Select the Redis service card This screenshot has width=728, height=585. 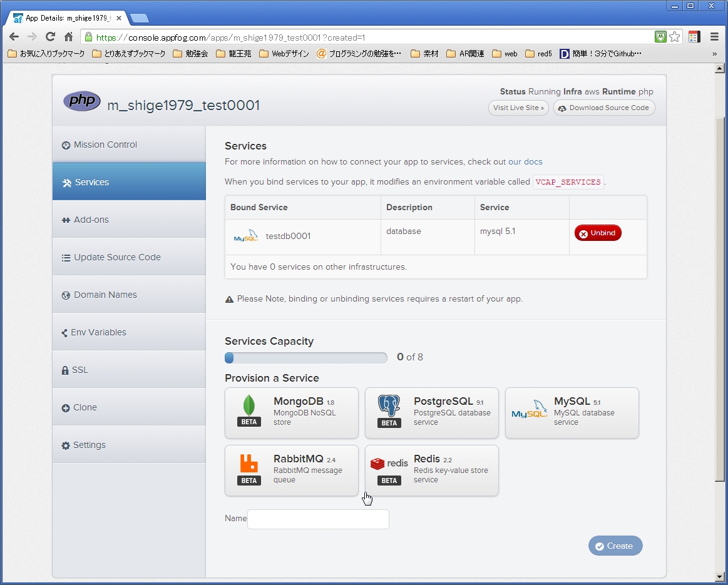(432, 471)
